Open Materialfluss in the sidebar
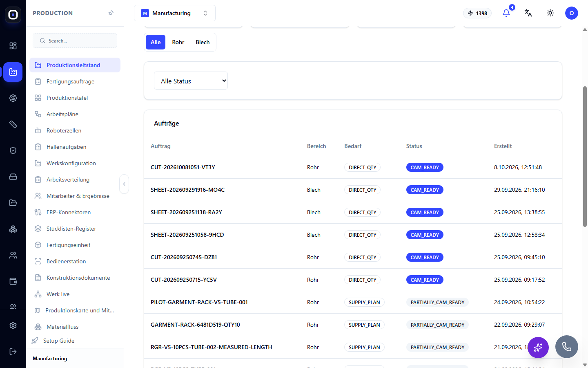This screenshot has height=368, width=588. [75, 327]
